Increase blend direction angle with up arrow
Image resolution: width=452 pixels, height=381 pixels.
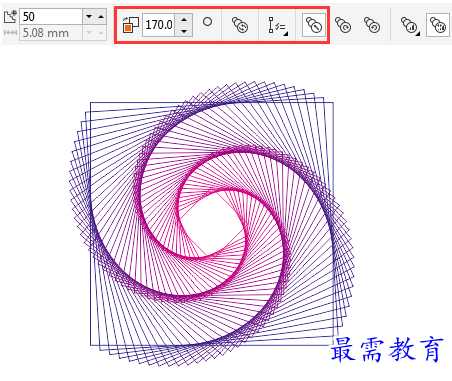click(x=184, y=19)
